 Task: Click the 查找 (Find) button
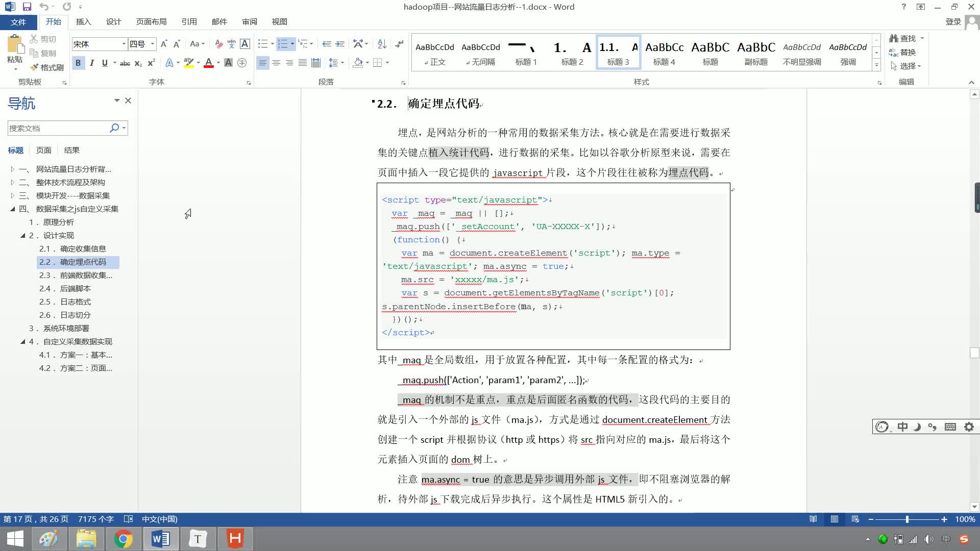coord(906,38)
